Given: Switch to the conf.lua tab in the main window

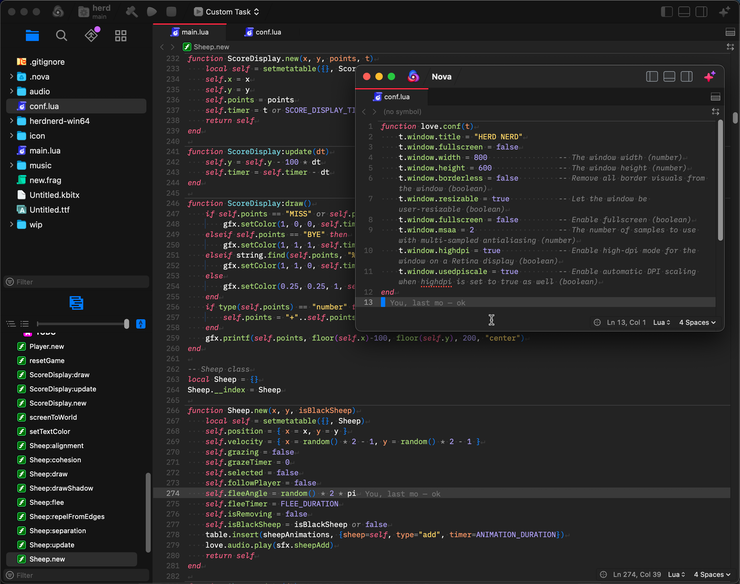Looking at the screenshot, I should coord(262,32).
